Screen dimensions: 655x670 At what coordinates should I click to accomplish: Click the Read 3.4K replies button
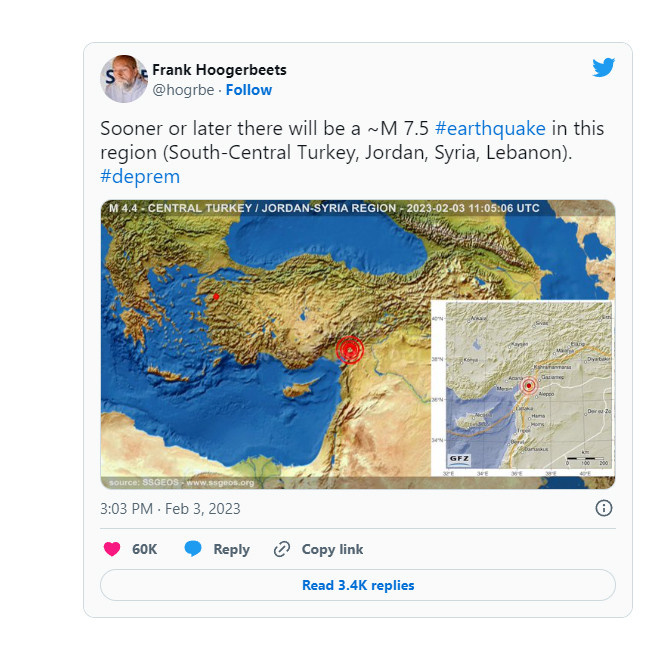pyautogui.click(x=358, y=585)
